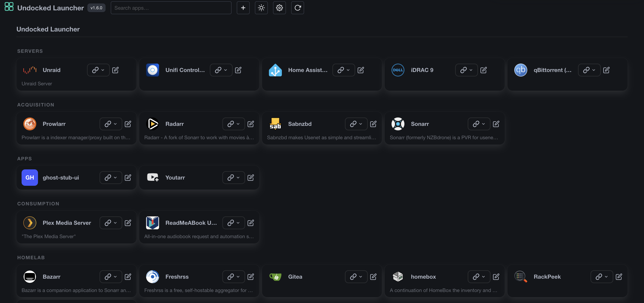Open the Sabnzbd app icon
Image resolution: width=644 pixels, height=303 pixels.
click(275, 124)
